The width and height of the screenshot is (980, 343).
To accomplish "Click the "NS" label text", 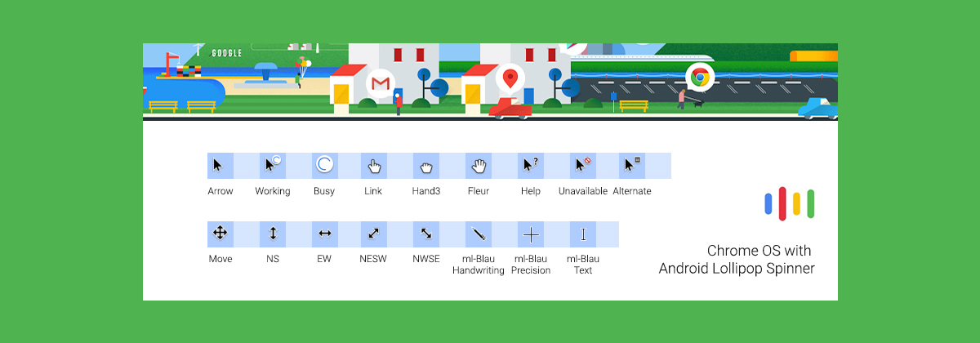I will pos(273,259).
